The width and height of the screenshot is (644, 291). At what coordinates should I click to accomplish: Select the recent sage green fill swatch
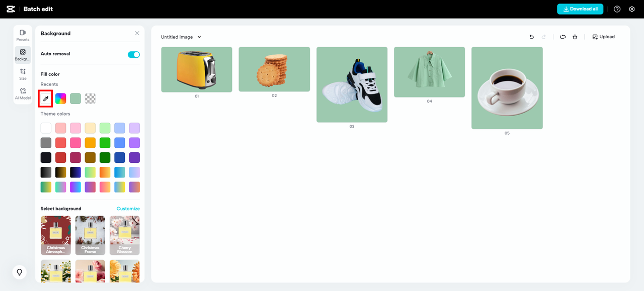(x=75, y=99)
